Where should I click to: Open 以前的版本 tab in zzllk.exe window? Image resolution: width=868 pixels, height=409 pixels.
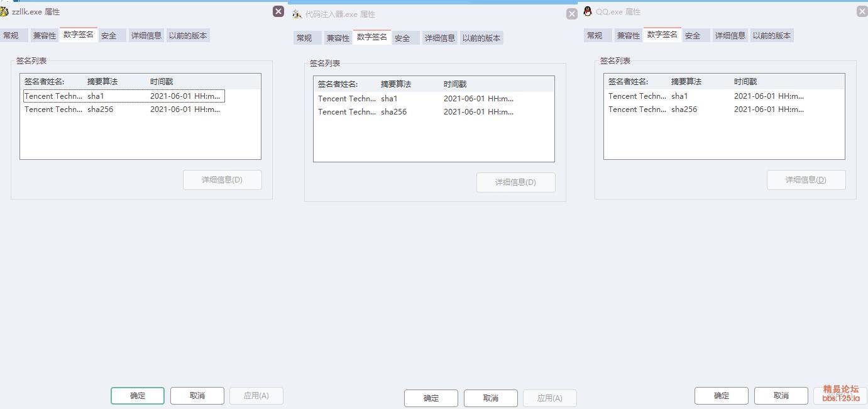pyautogui.click(x=188, y=35)
